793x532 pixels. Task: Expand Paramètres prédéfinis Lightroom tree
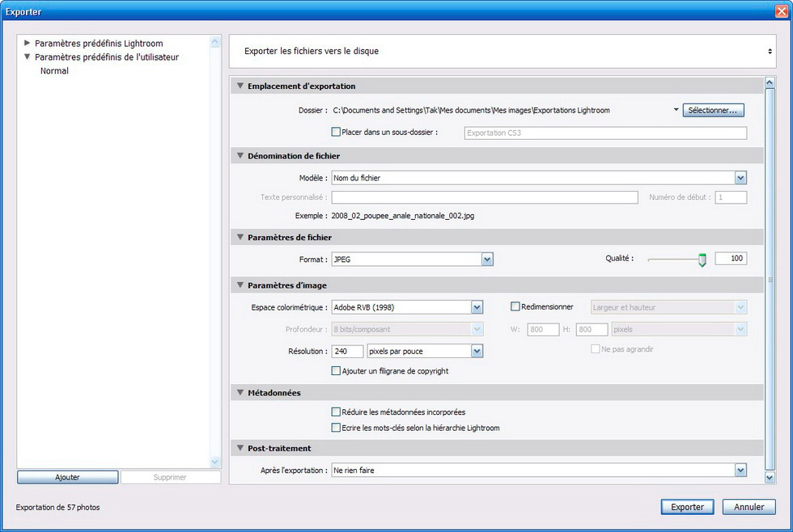pos(28,44)
